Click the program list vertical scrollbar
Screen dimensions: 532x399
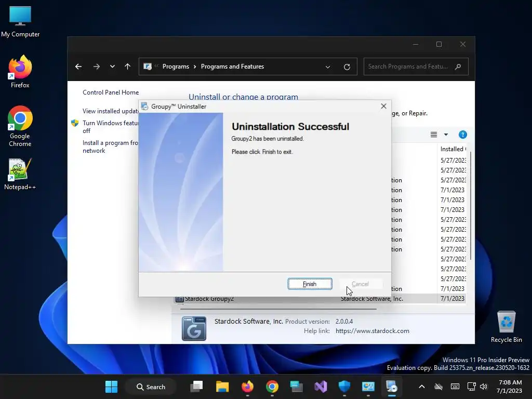tap(471, 205)
